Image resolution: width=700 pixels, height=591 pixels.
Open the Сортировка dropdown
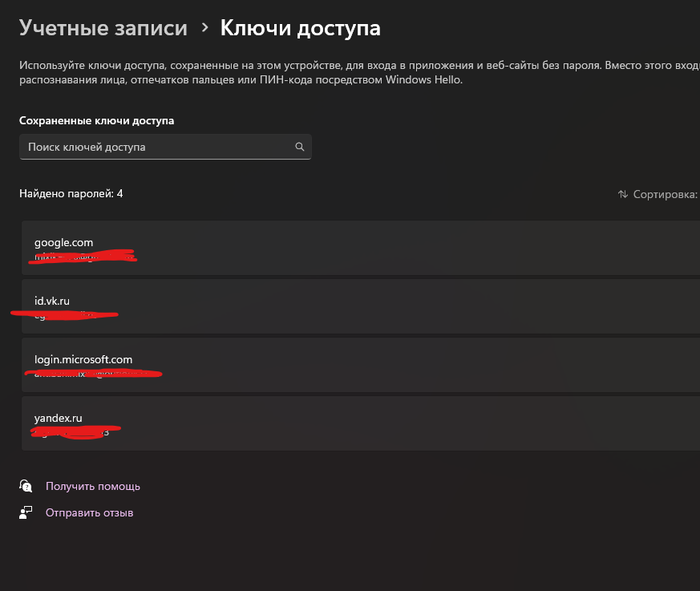pos(664,194)
